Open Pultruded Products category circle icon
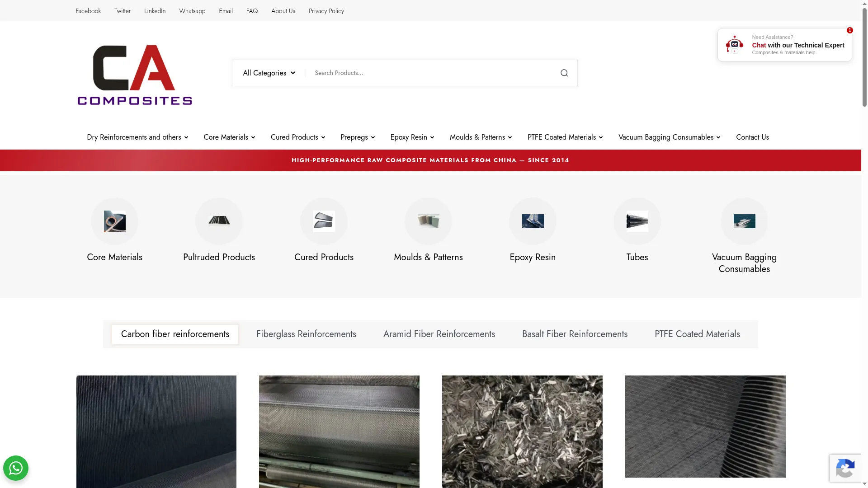This screenshot has height=488, width=868. pyautogui.click(x=219, y=221)
